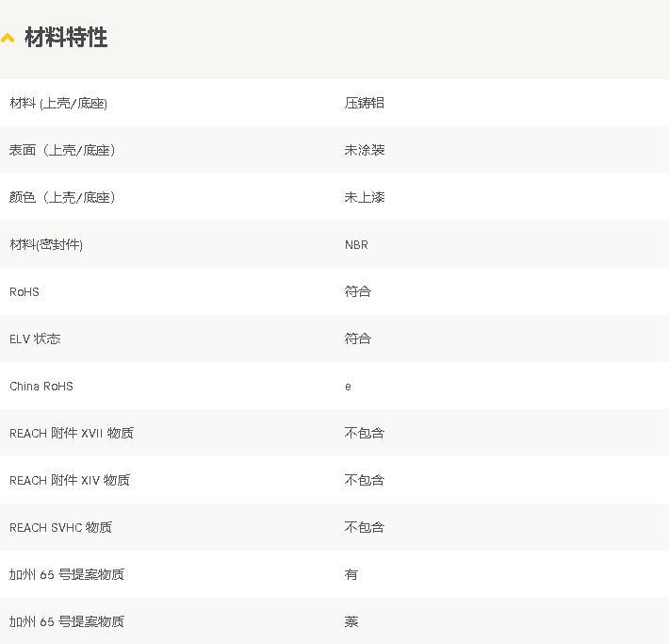Click 不包含 in REACH 附件 XIV row
This screenshot has width=669, height=644.
[365, 481]
